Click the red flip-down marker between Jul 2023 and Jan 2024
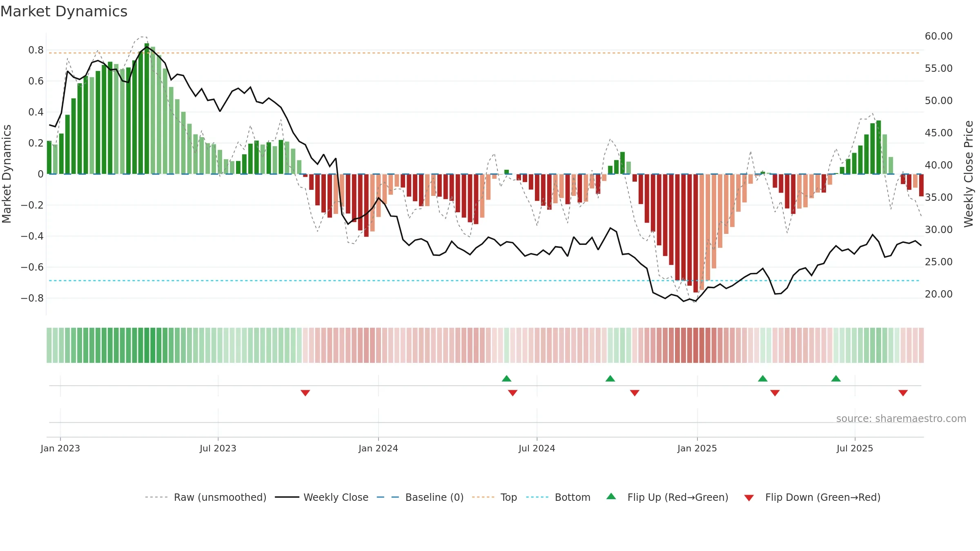Screen dimensions: 980x551 click(x=305, y=393)
